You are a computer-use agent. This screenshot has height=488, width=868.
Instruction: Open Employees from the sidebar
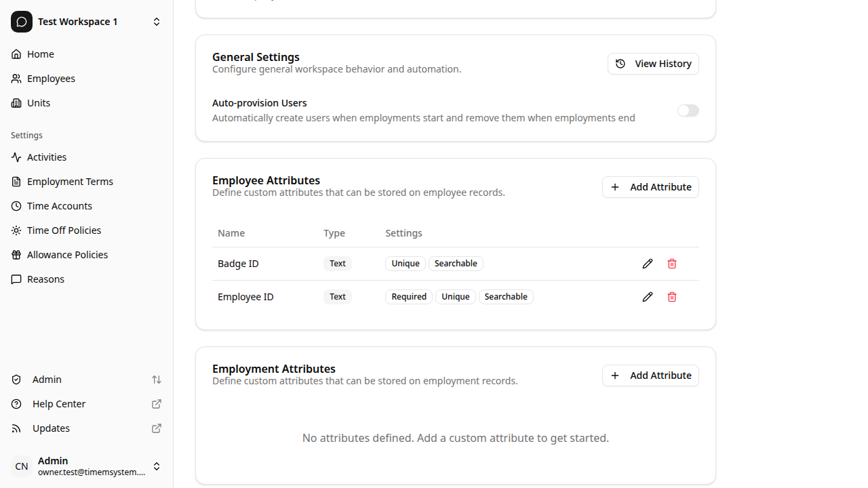[51, 79]
